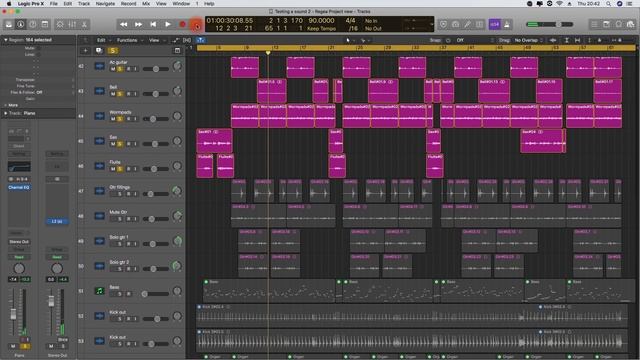Click the Spotlight search icon in menu bar
Image resolution: width=640 pixels, height=360 pixels.
pos(608,3)
